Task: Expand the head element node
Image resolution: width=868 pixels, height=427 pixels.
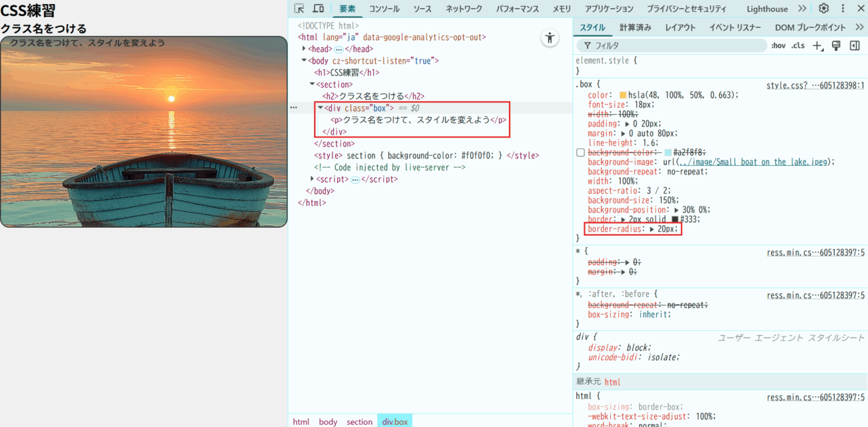Action: coord(304,49)
